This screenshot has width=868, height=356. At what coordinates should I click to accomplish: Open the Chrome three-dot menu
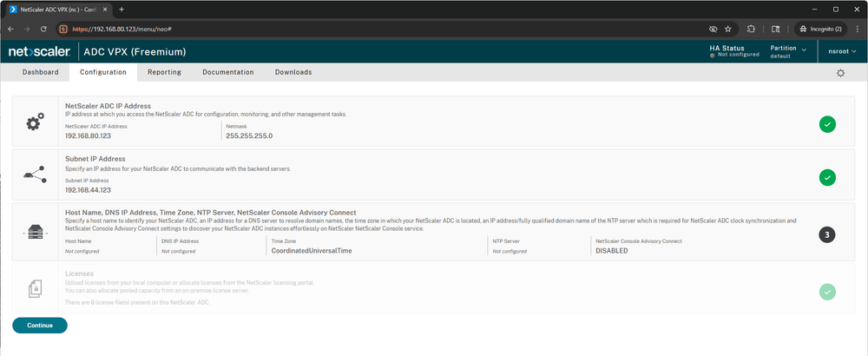coord(855,29)
